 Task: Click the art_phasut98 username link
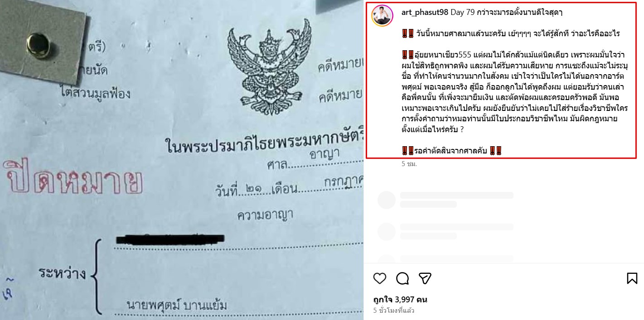[x=425, y=12]
